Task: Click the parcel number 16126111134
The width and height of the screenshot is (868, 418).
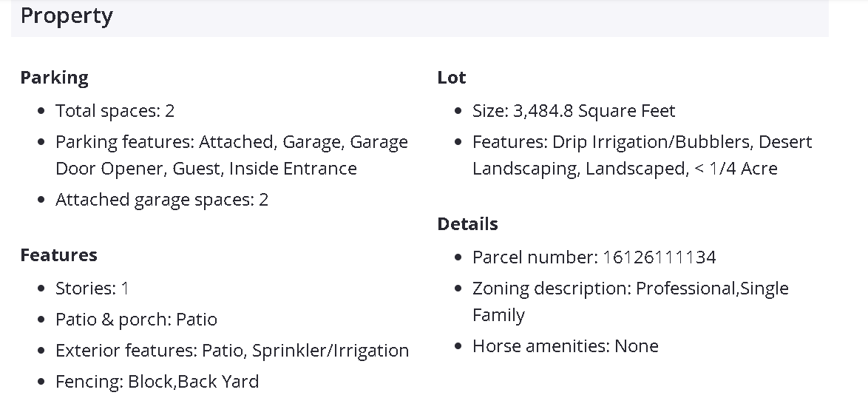Action: [x=659, y=257]
